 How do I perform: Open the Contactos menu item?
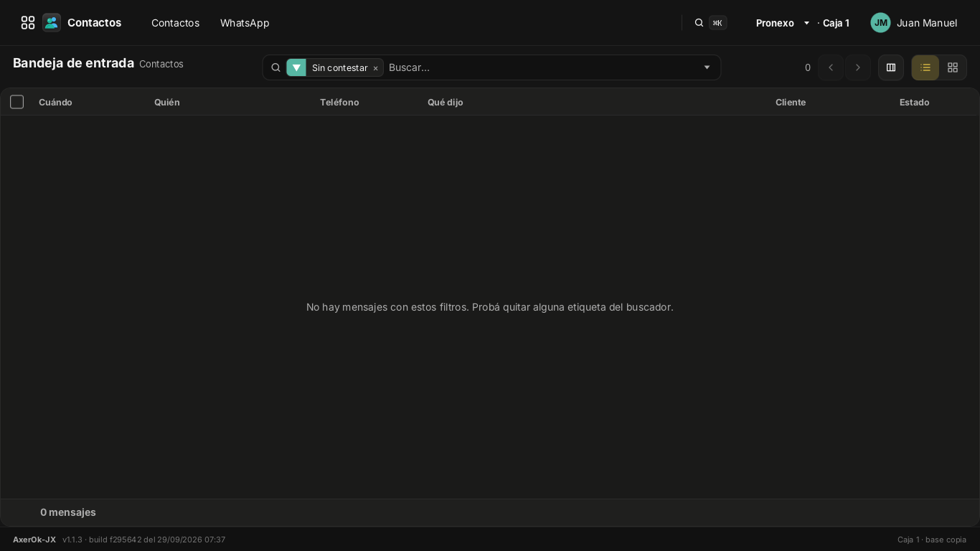(x=175, y=23)
